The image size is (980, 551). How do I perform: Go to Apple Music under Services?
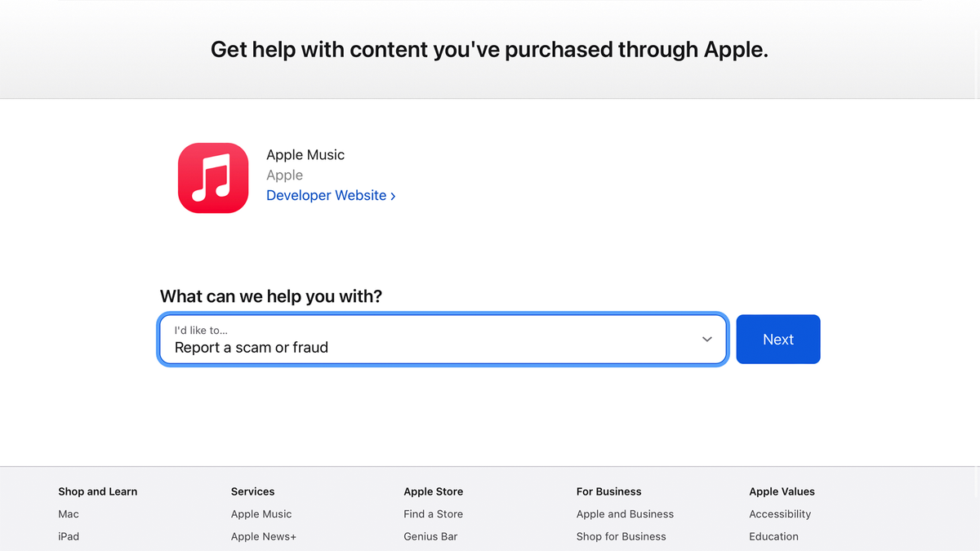click(261, 514)
